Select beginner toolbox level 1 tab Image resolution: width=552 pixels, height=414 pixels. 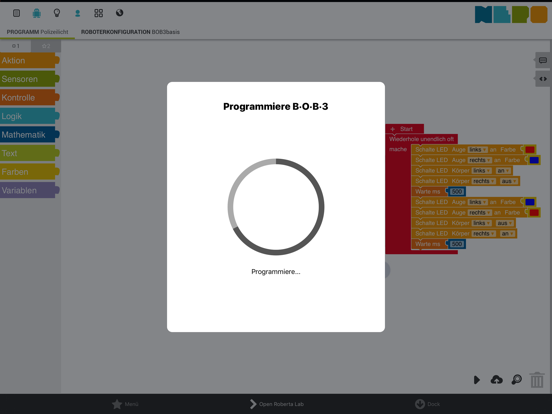point(15,46)
